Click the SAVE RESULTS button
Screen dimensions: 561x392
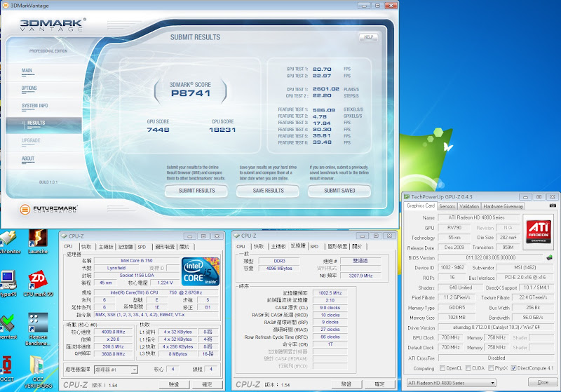coord(268,191)
